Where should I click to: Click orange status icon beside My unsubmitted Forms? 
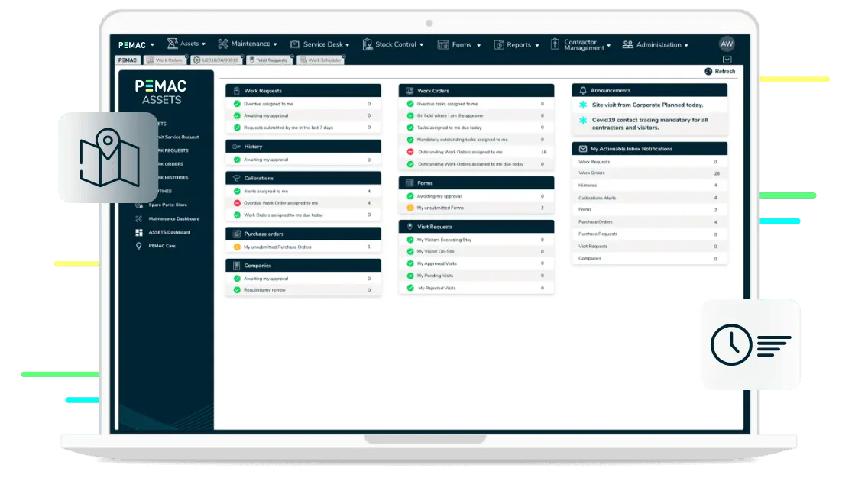pyautogui.click(x=410, y=208)
